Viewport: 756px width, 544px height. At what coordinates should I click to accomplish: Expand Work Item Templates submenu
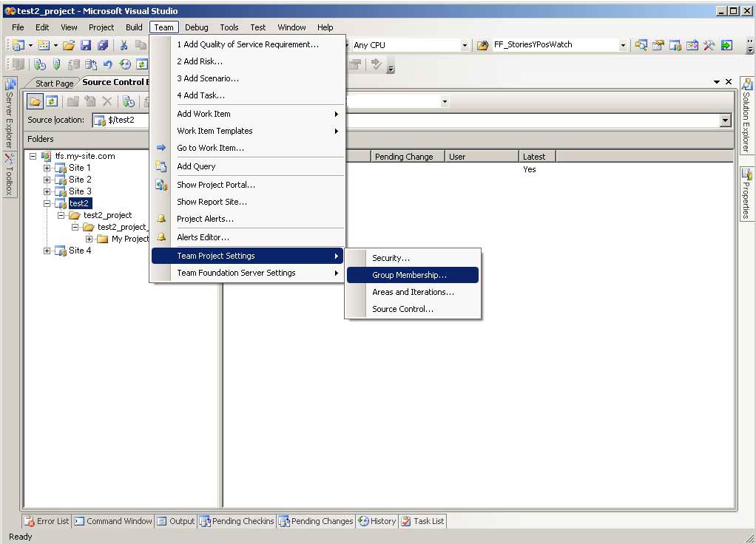click(247, 131)
